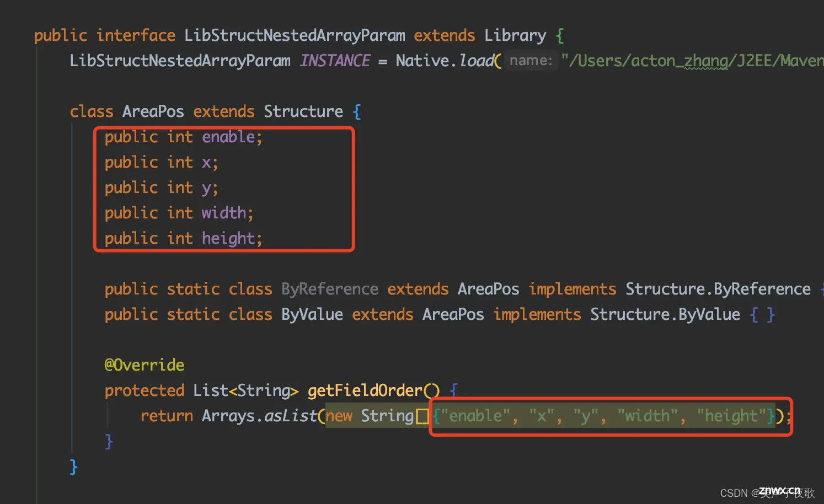
Task: Click the List<String> return type
Action: tap(246, 390)
